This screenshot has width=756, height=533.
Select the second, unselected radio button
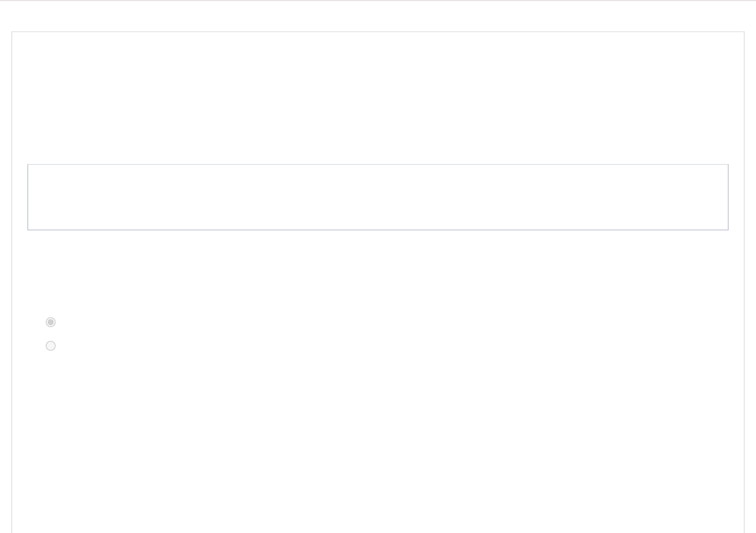point(50,346)
